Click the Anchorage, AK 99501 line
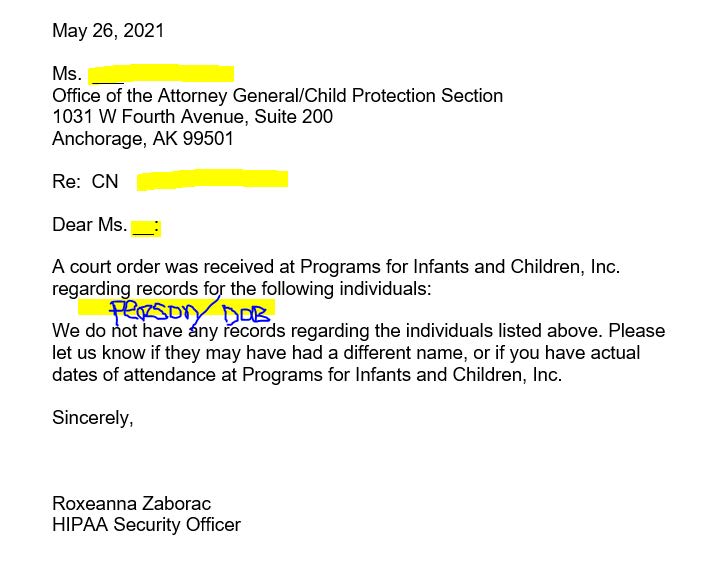The image size is (723, 572). click(142, 139)
